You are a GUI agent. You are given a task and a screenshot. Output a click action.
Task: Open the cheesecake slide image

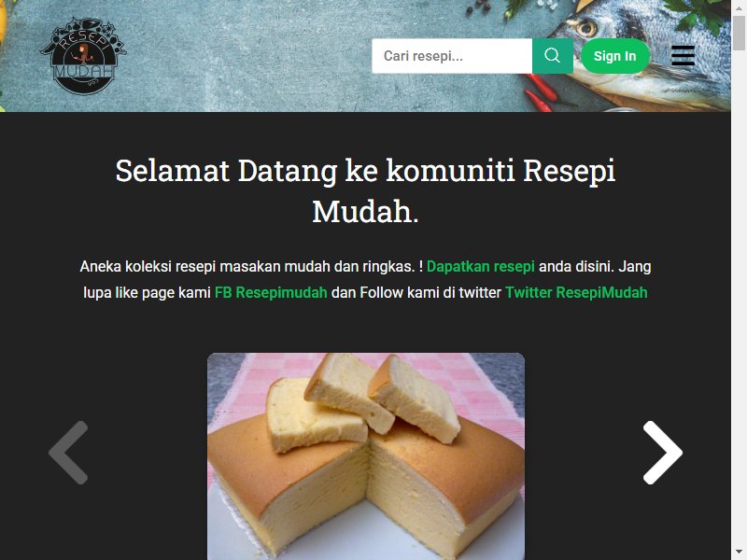[x=366, y=456]
